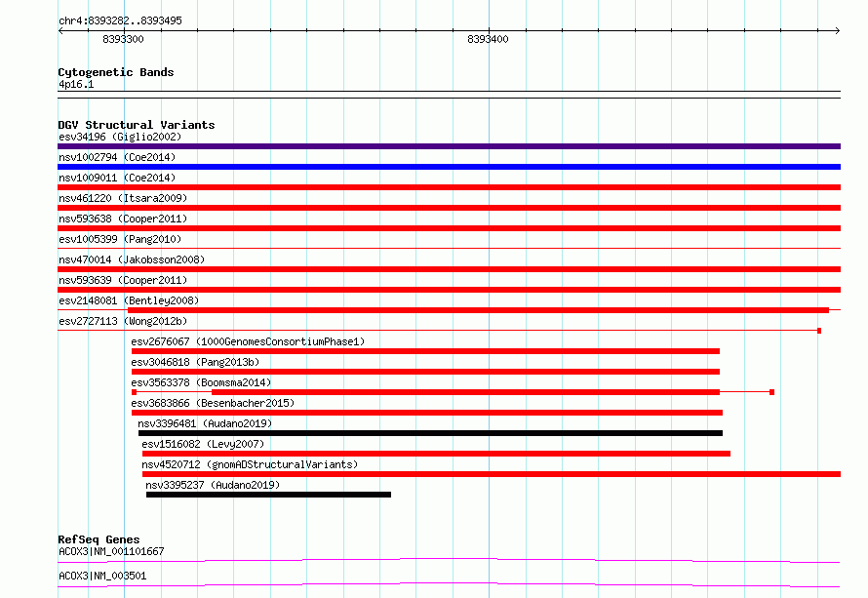Open the ACOX3|NM_001101667 gene label
The height and width of the screenshot is (598, 868).
coord(111,551)
